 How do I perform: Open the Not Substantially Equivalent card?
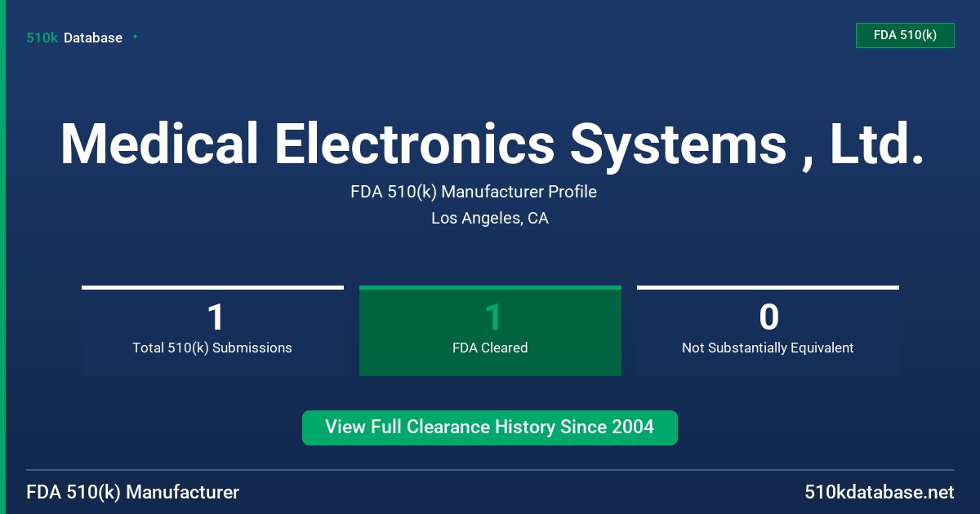[768, 330]
